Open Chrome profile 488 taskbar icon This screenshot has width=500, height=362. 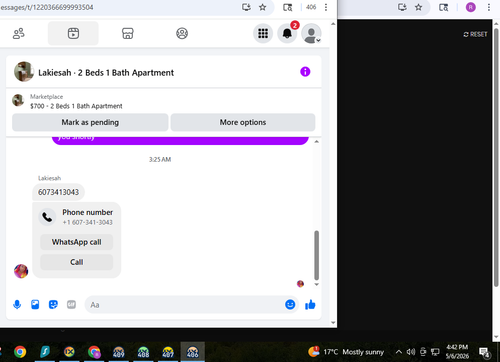tap(143, 352)
